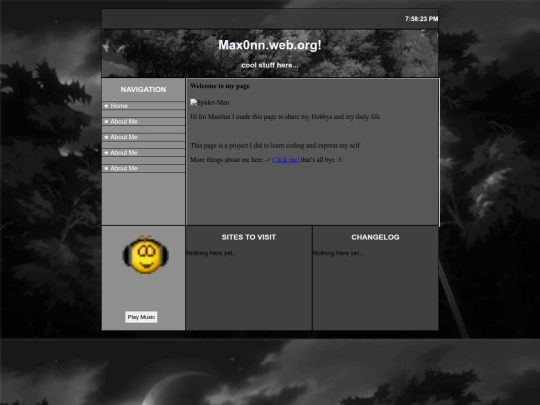
Task: Click the "cool stuff here..." subtitle
Action: coord(270,65)
